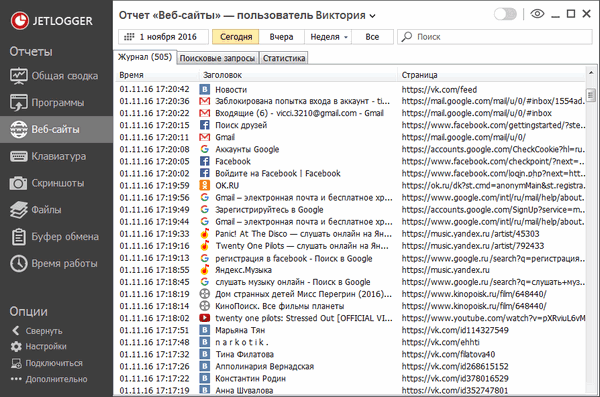The height and width of the screenshot is (397, 600).
Task: Open the Файлы report
Action: pyautogui.click(x=56, y=210)
